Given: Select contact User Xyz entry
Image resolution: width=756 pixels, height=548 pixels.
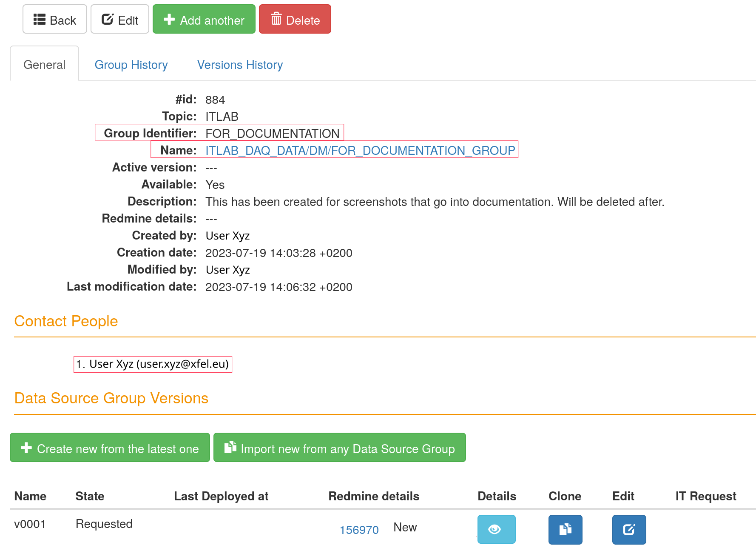Looking at the screenshot, I should click(x=153, y=364).
